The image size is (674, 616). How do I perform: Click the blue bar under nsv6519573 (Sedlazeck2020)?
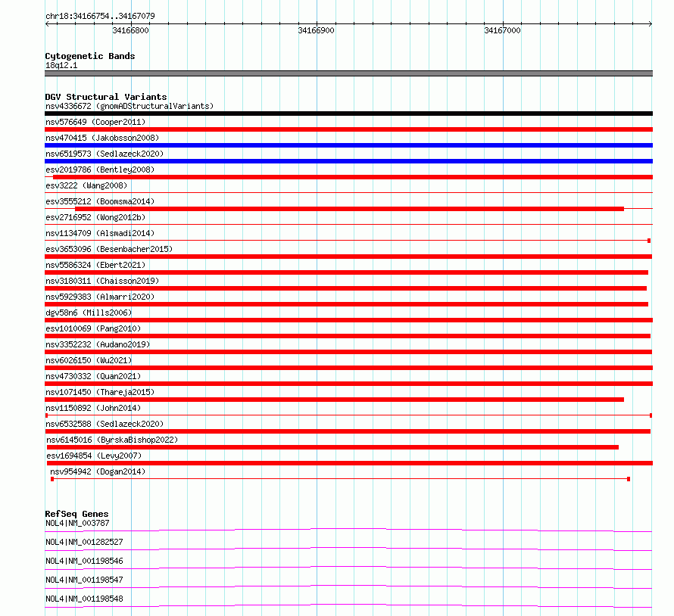pyautogui.click(x=348, y=161)
